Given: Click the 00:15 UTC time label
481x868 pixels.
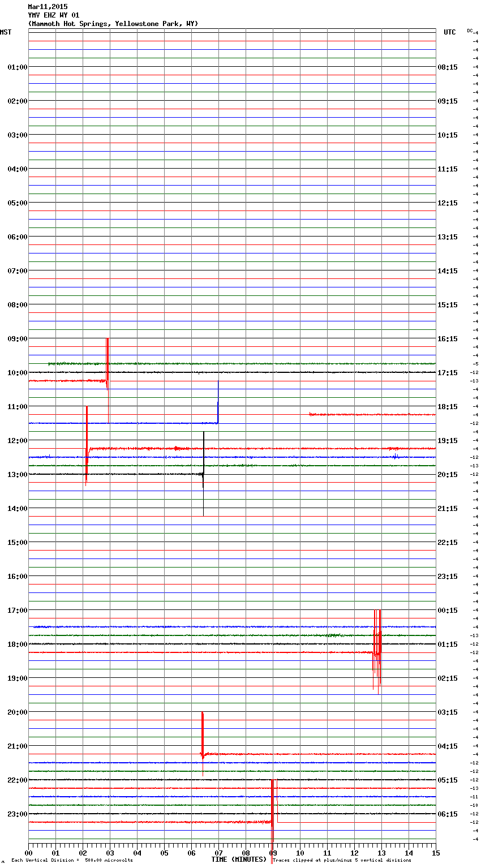Looking at the screenshot, I should 448,611.
